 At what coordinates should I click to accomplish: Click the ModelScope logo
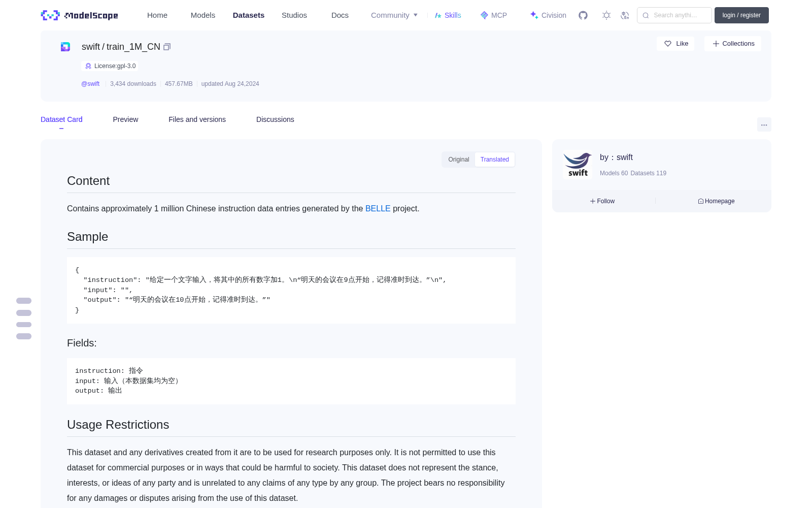click(79, 15)
